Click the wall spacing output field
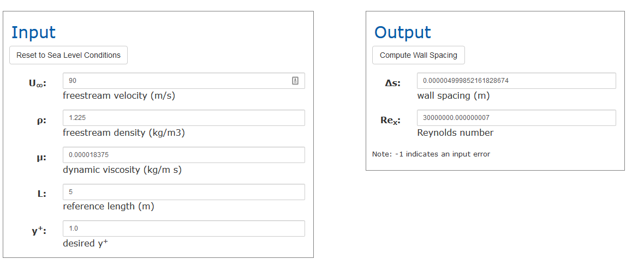The width and height of the screenshot is (644, 265). (x=516, y=81)
